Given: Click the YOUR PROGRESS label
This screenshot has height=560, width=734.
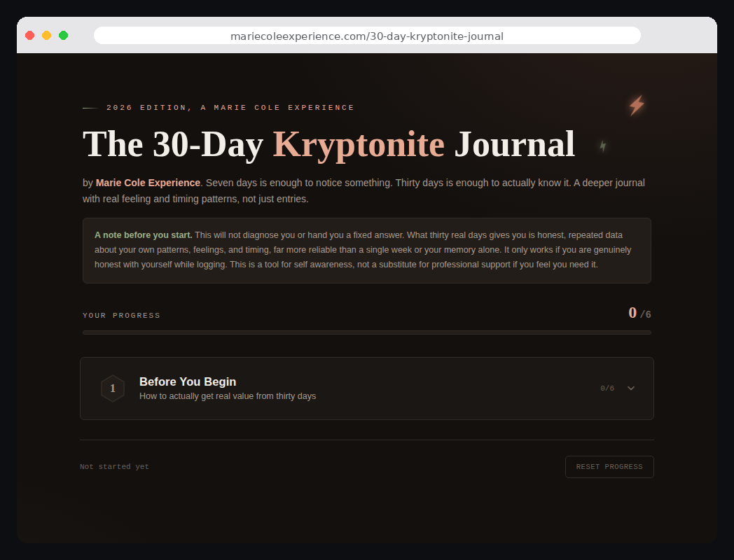Looking at the screenshot, I should (122, 315).
